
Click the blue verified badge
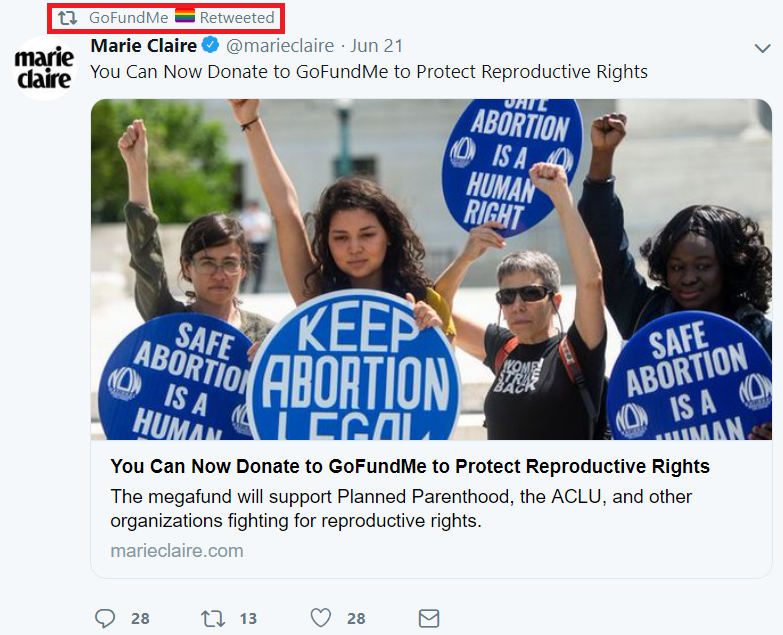(210, 45)
